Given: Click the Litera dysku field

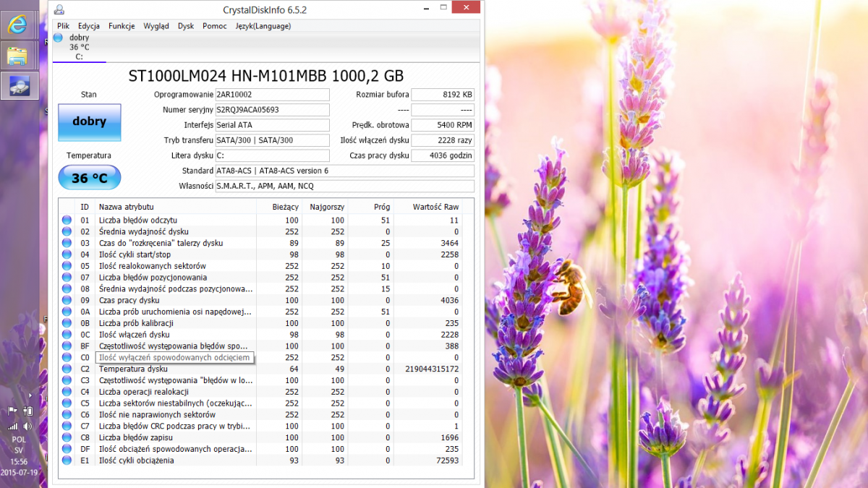Looking at the screenshot, I should point(272,155).
